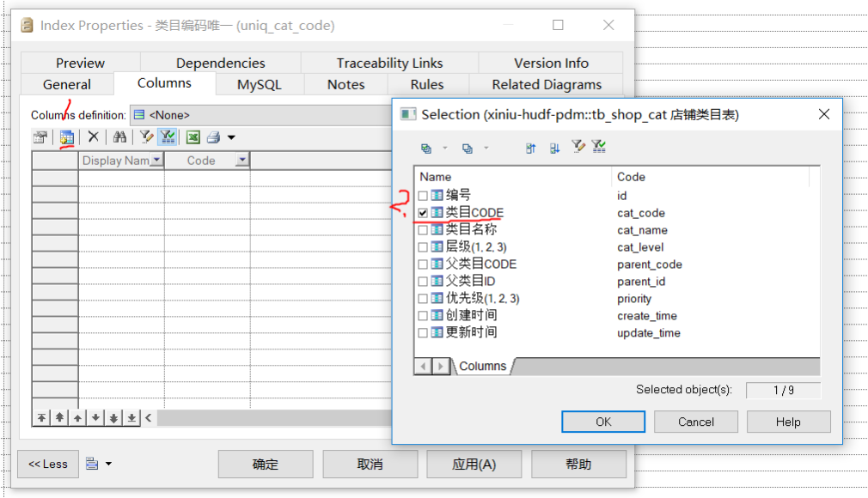Click the << Less button
Screen dimensions: 868x498
pos(48,464)
